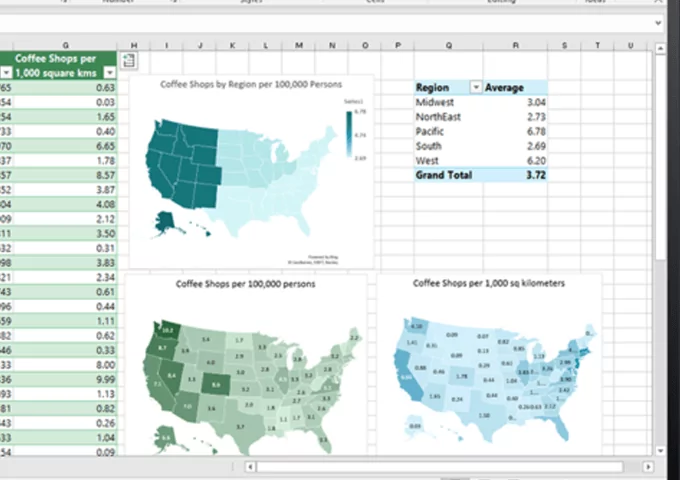Click the Pacific average value 6.78
This screenshot has height=480, width=680.
point(536,131)
